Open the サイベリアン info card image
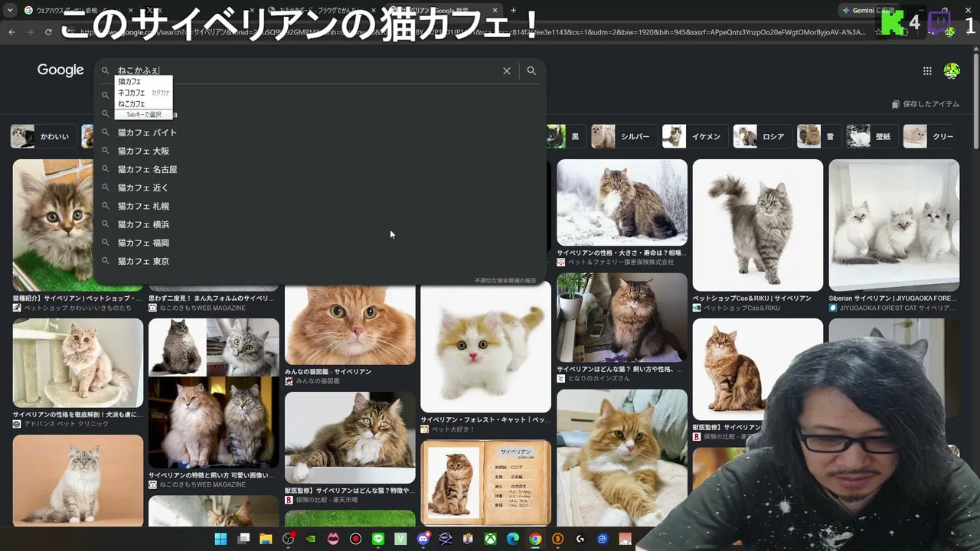Viewport: 980px width, 551px height. point(485,482)
